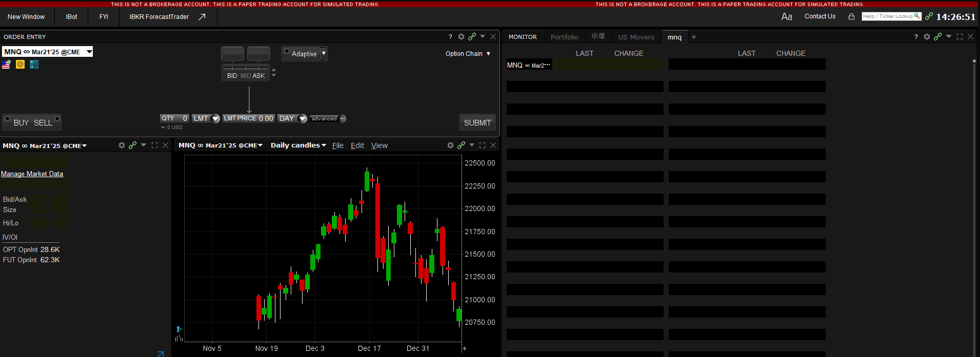Open FYI notifications
This screenshot has height=357, width=980.
104,17
